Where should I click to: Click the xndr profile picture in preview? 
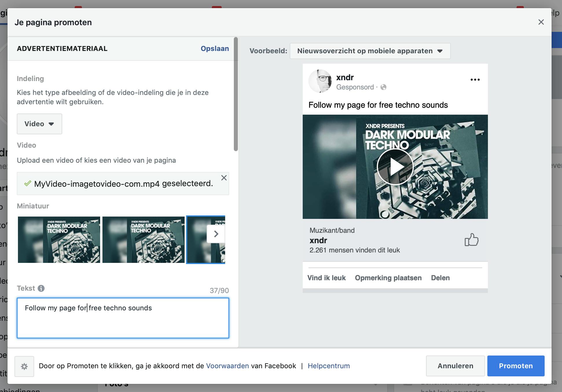click(320, 81)
